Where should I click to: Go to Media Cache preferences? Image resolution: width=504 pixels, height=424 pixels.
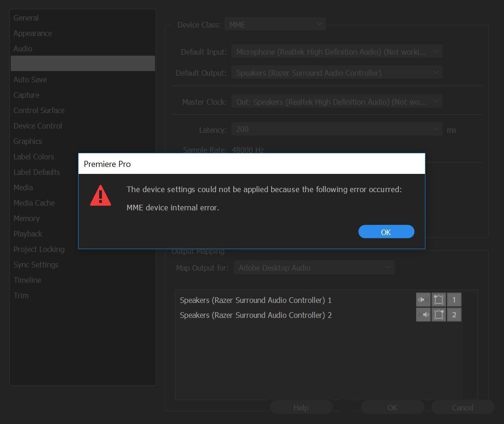pyautogui.click(x=34, y=203)
